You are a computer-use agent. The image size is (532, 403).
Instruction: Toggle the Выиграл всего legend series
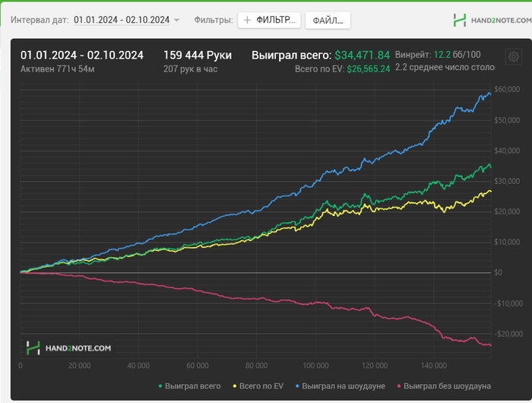(x=190, y=386)
